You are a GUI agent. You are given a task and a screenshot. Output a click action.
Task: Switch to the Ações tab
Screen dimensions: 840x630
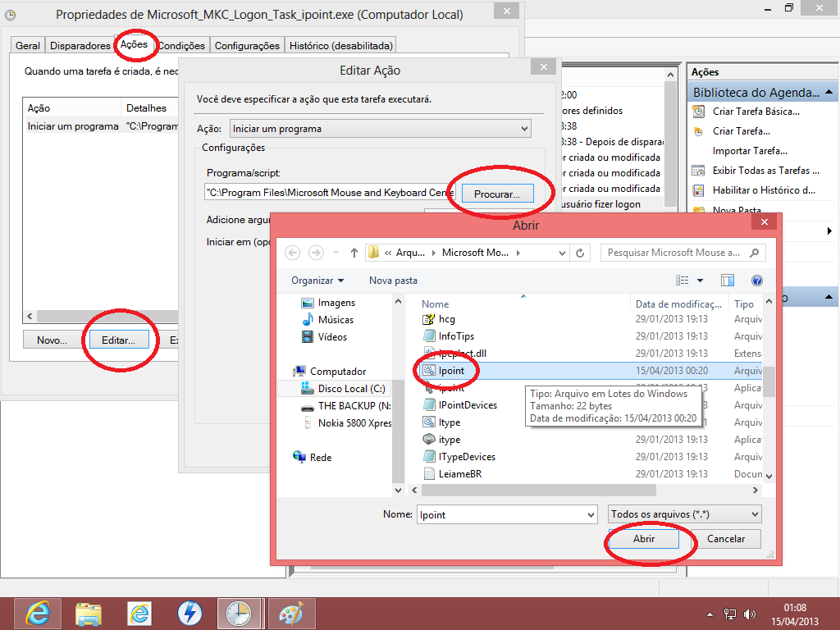[134, 44]
